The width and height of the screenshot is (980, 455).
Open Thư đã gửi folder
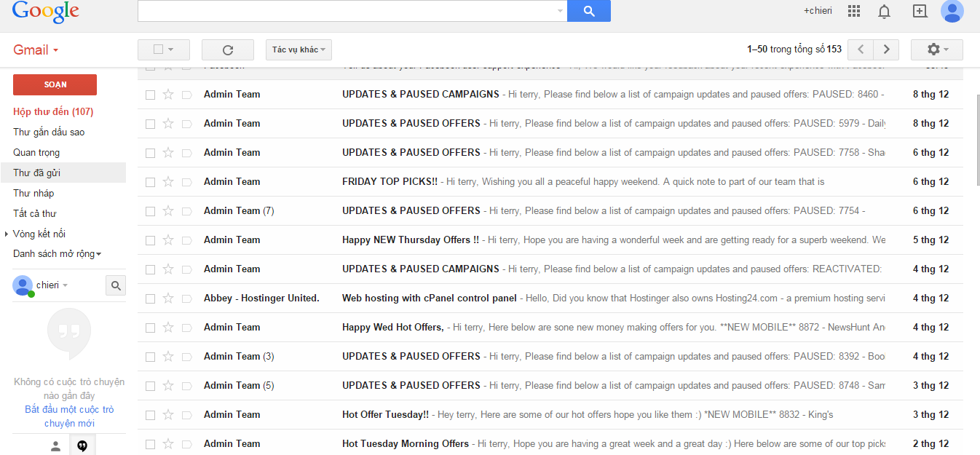[x=37, y=173]
